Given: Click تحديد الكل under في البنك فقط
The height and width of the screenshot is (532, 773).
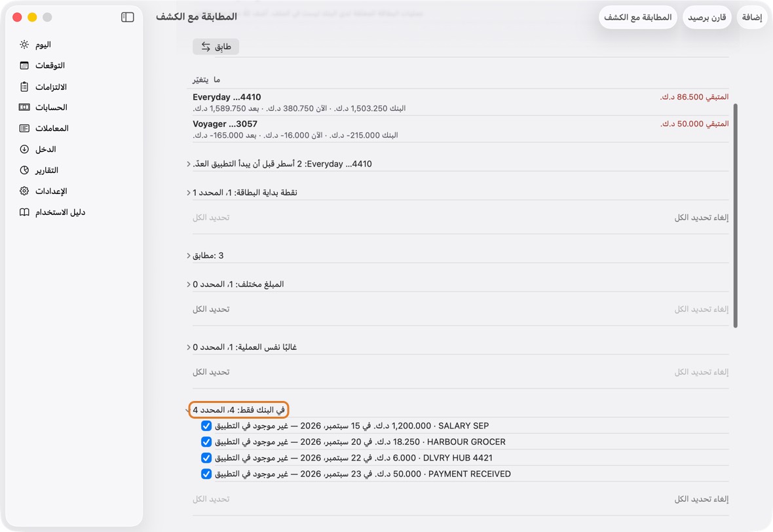Looking at the screenshot, I should point(211,499).
